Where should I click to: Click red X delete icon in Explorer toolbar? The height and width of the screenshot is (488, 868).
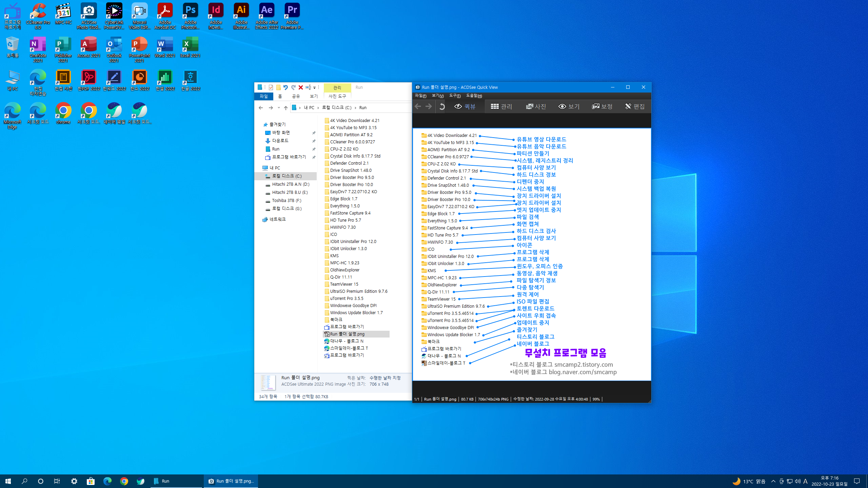[x=300, y=87]
